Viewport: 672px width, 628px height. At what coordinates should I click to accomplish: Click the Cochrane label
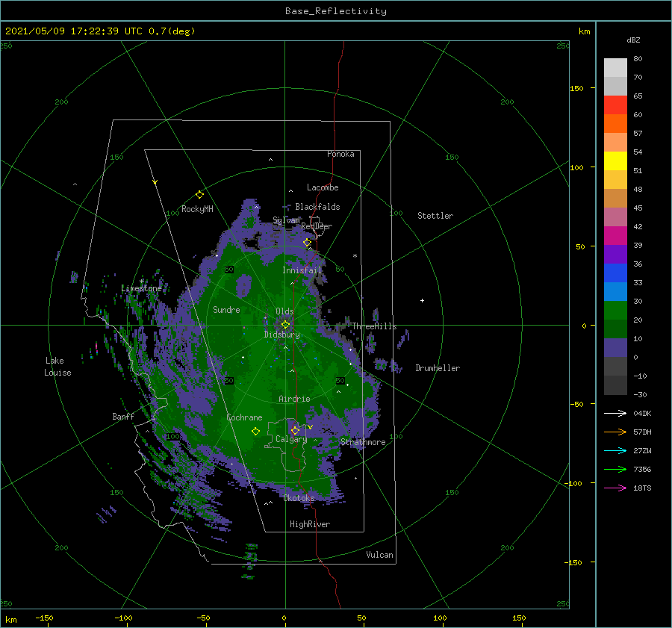[x=244, y=417]
